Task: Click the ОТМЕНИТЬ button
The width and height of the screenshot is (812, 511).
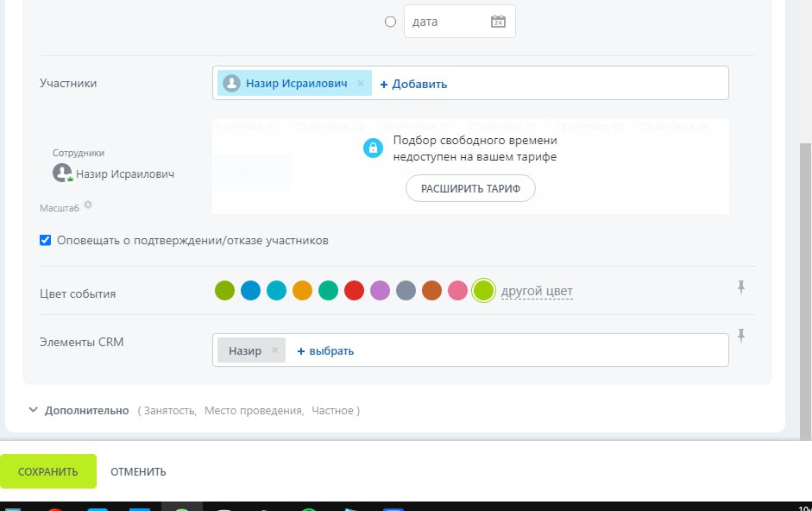Action: [x=138, y=471]
